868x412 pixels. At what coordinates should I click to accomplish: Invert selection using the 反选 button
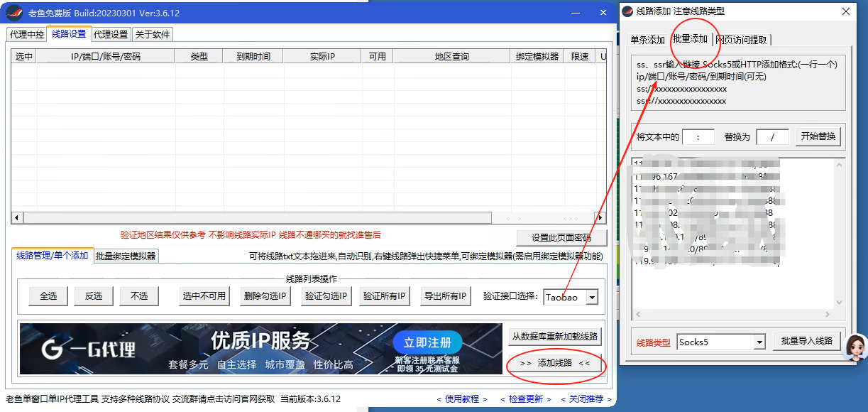click(93, 297)
